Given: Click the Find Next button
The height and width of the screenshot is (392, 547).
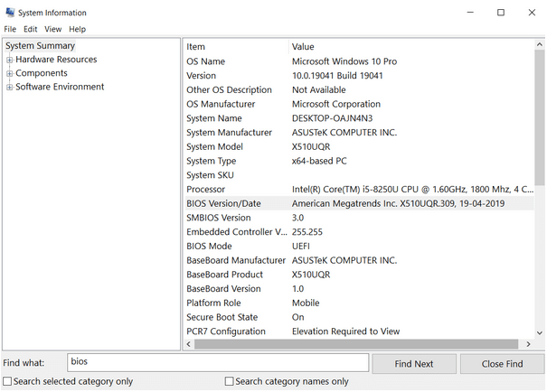Looking at the screenshot, I should pyautogui.click(x=414, y=364).
